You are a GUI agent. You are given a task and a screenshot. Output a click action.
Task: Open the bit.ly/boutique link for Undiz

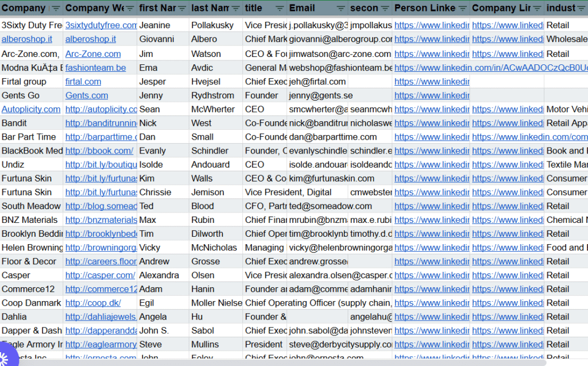(x=101, y=165)
